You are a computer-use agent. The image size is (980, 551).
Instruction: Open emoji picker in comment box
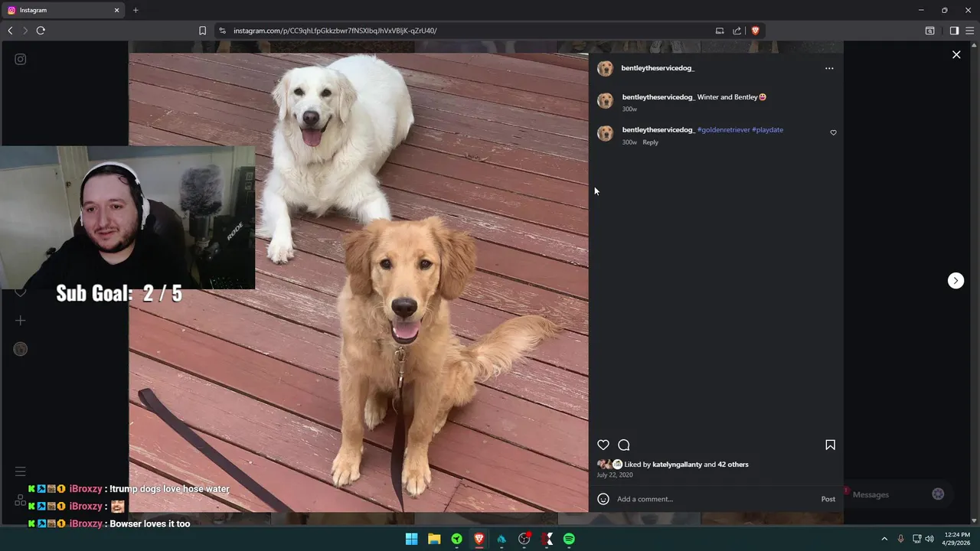pos(603,499)
